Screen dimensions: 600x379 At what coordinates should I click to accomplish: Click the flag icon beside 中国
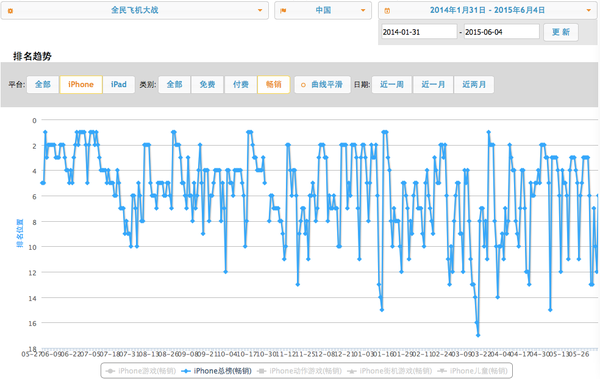coord(283,11)
